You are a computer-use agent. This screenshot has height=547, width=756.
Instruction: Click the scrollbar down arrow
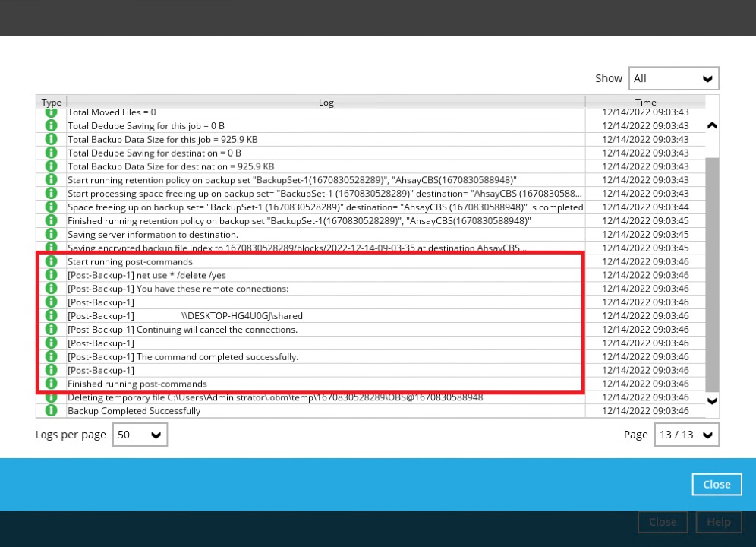[712, 400]
